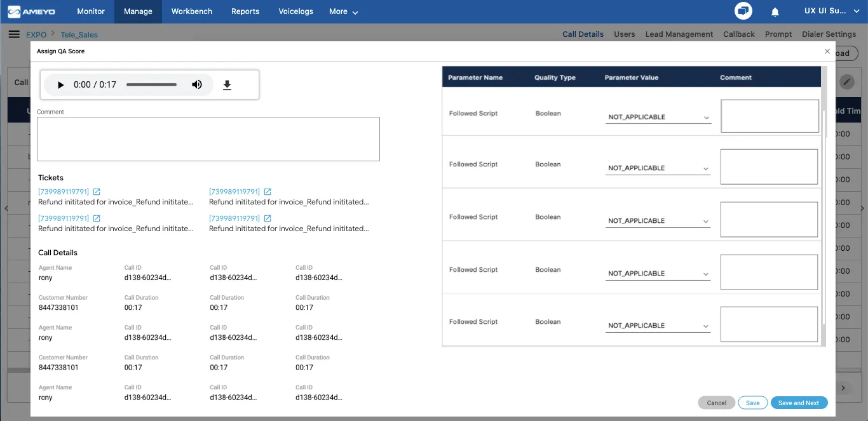Click the "Parameter Value" column header

(x=632, y=77)
